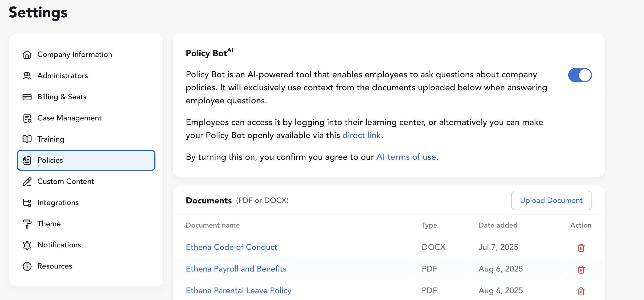Image resolution: width=644 pixels, height=300 pixels.
Task: Open the AI terms of use link
Action: tap(406, 157)
